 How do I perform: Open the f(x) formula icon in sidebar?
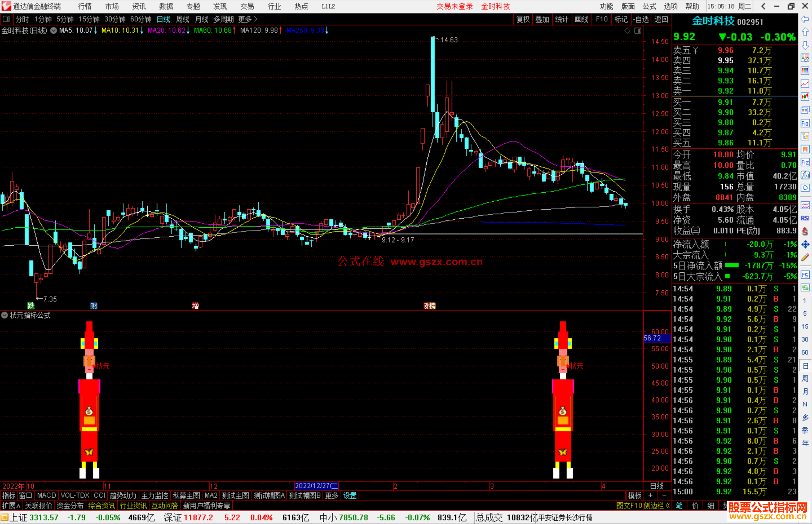click(805, 175)
